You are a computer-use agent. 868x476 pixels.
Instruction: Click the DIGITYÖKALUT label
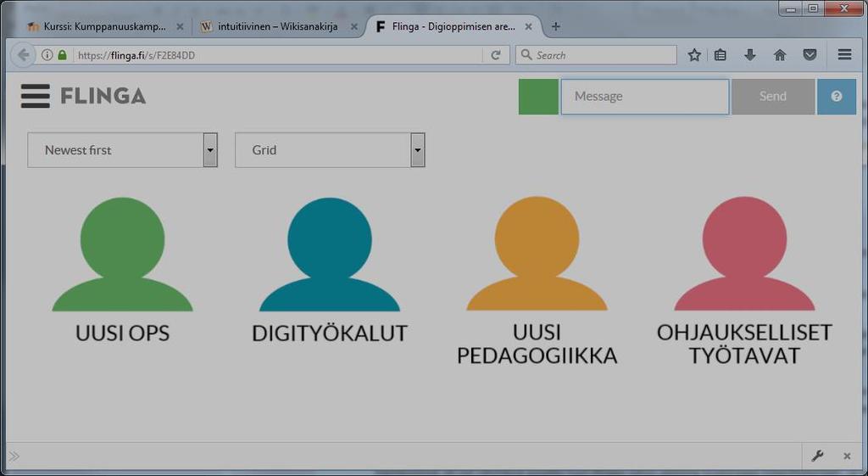point(330,333)
